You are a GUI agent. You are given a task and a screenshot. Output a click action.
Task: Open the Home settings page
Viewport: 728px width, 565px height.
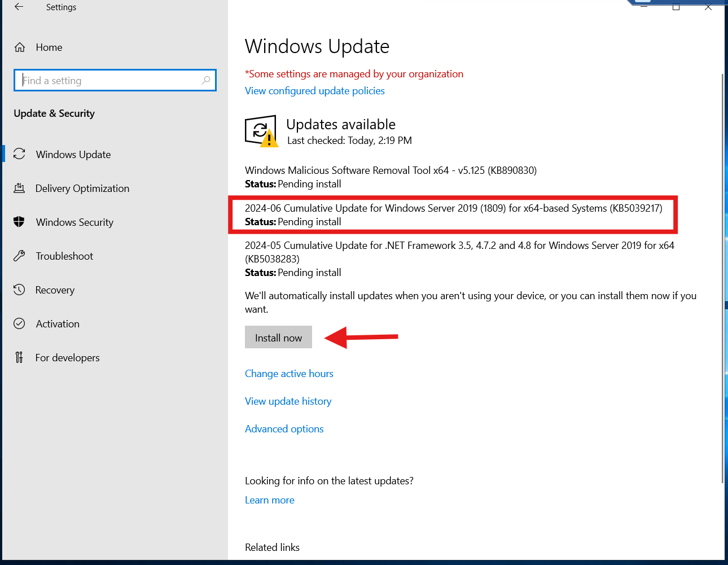point(49,47)
